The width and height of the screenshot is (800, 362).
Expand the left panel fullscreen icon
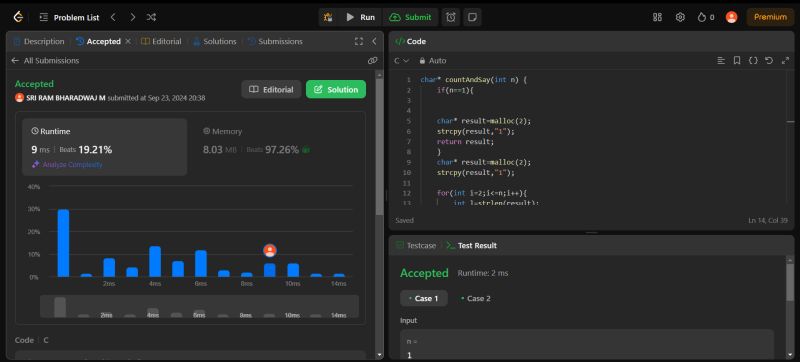pos(359,41)
